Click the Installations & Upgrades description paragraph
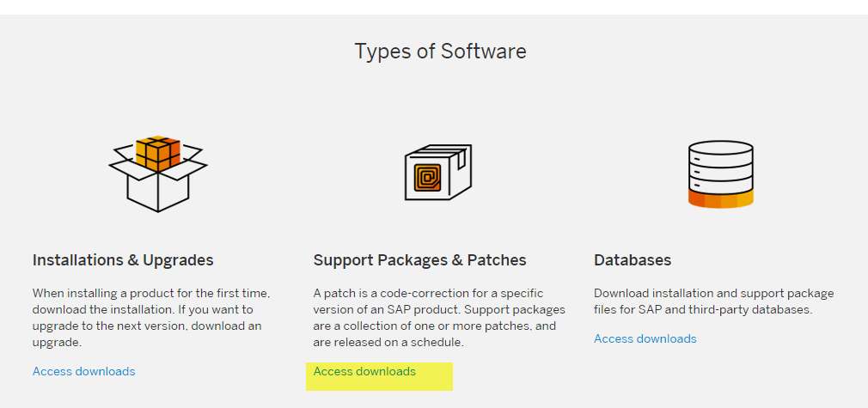868x408 pixels. coord(151,317)
